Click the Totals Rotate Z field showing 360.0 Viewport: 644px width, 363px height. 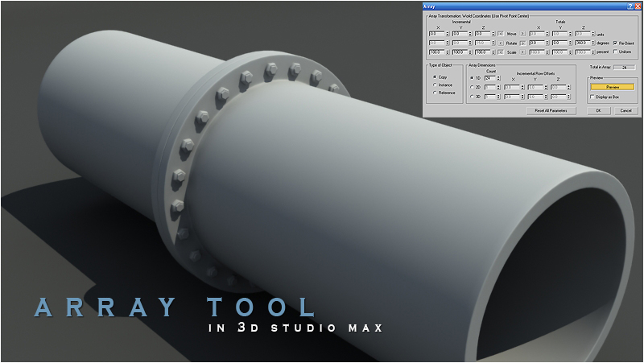(x=583, y=43)
